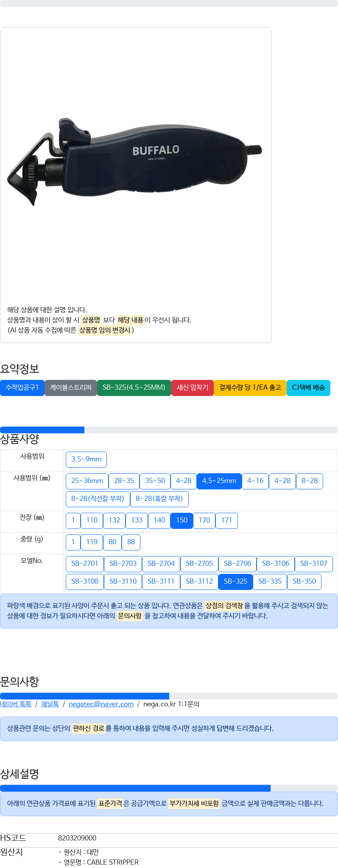Choose overall length 171
Viewport: 338px width, 868px height.
pyautogui.click(x=227, y=520)
